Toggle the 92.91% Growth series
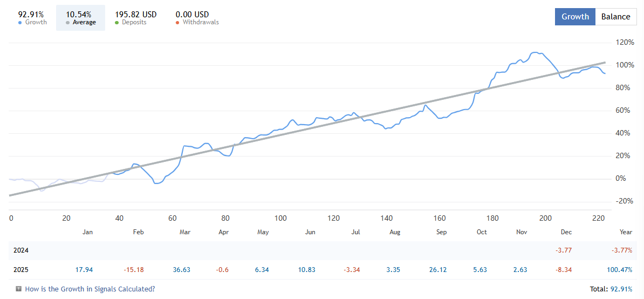644x299 pixels. 32,18
